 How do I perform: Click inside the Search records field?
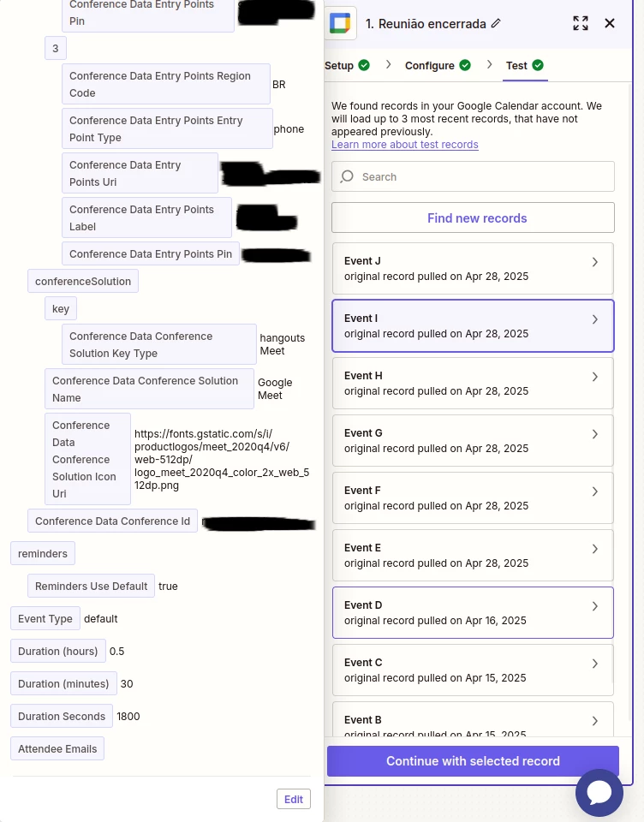point(473,176)
